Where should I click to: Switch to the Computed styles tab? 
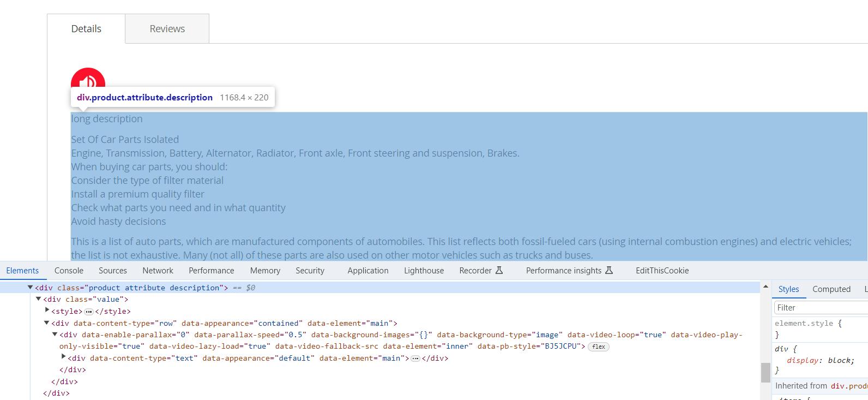[831, 289]
